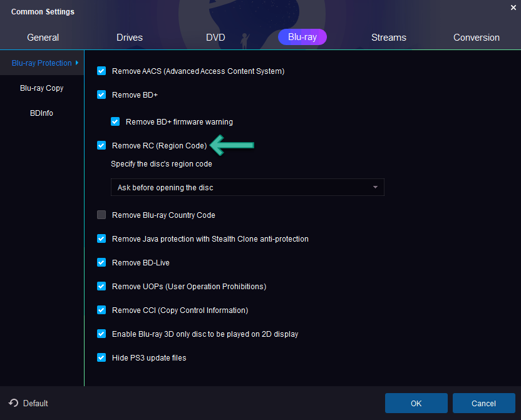Open the DVD settings tab
Viewport: 521px width, 420px height.
pos(215,37)
